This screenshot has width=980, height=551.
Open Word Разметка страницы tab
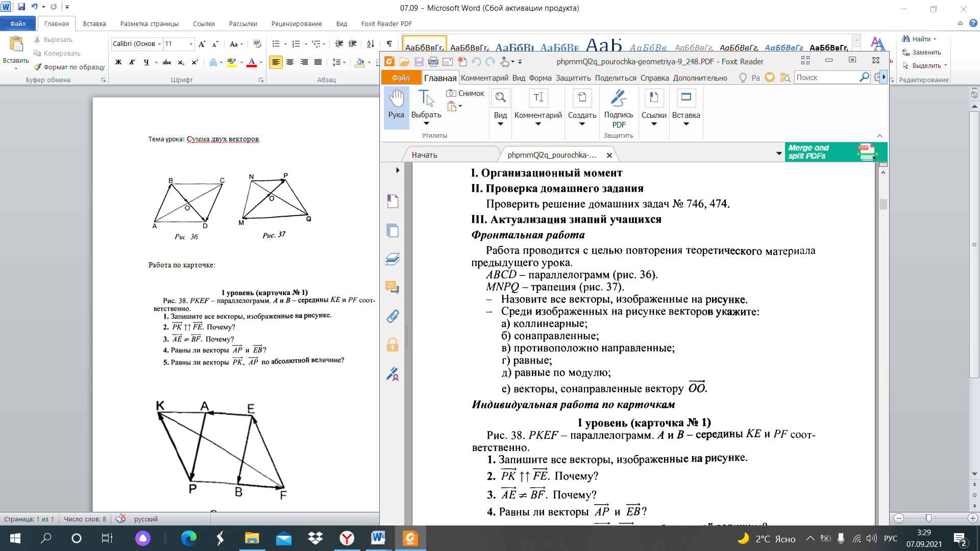click(x=150, y=23)
